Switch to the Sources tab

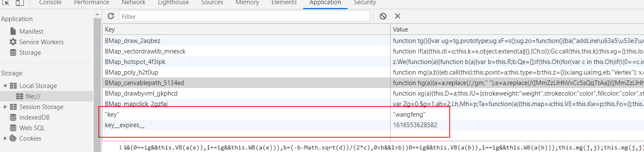click(212, 3)
